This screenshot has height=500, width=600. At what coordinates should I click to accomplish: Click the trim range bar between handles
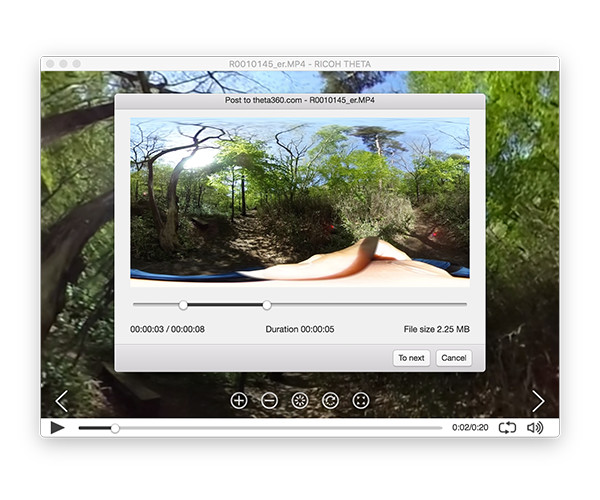pyautogui.click(x=225, y=305)
